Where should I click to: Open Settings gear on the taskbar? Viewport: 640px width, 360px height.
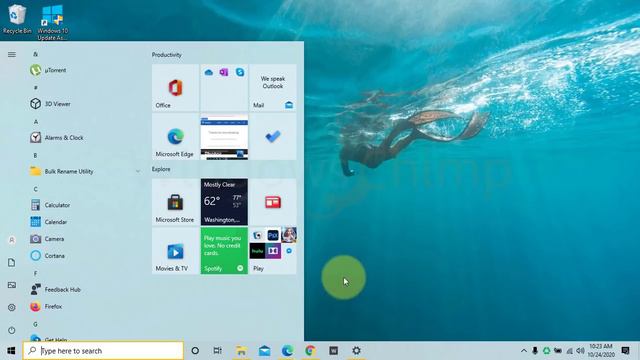tap(356, 351)
